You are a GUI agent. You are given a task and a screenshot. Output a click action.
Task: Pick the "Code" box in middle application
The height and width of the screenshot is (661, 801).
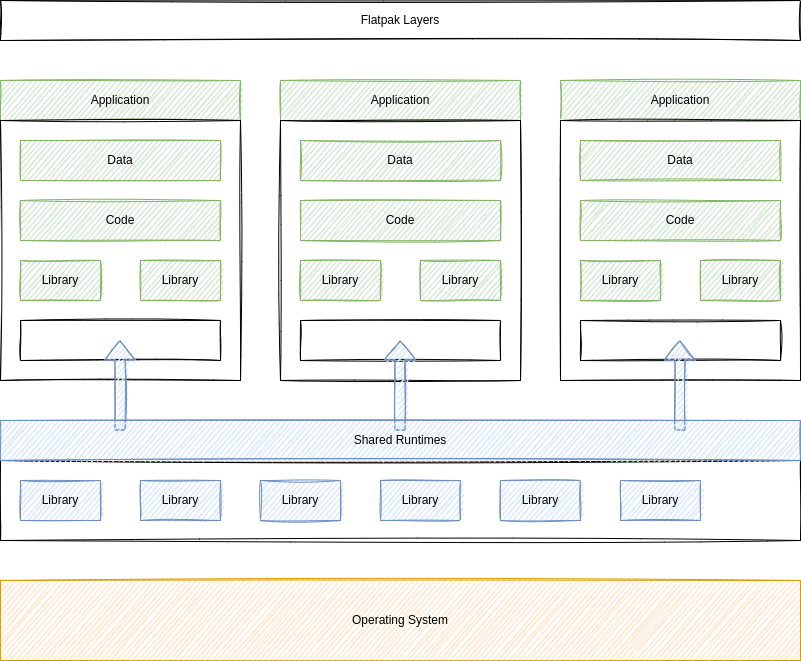pos(400,220)
